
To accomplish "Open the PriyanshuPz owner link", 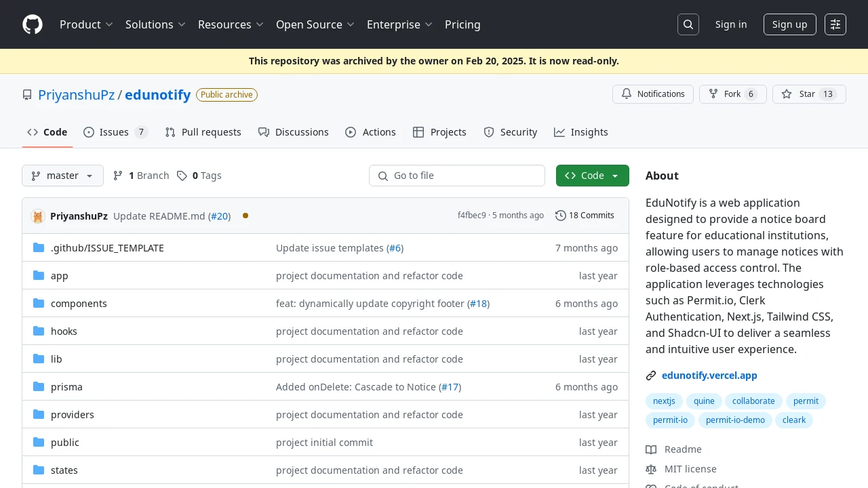I will click(76, 95).
